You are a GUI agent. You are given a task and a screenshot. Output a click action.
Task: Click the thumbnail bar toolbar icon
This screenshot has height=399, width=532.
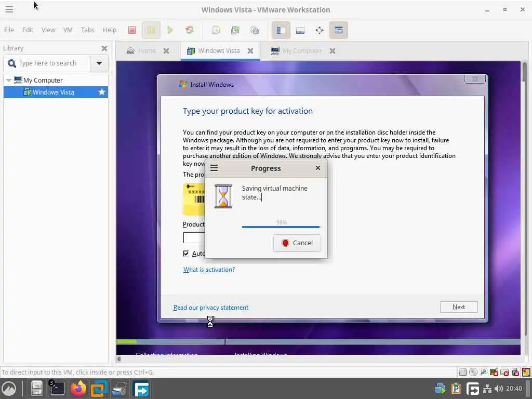300,30
